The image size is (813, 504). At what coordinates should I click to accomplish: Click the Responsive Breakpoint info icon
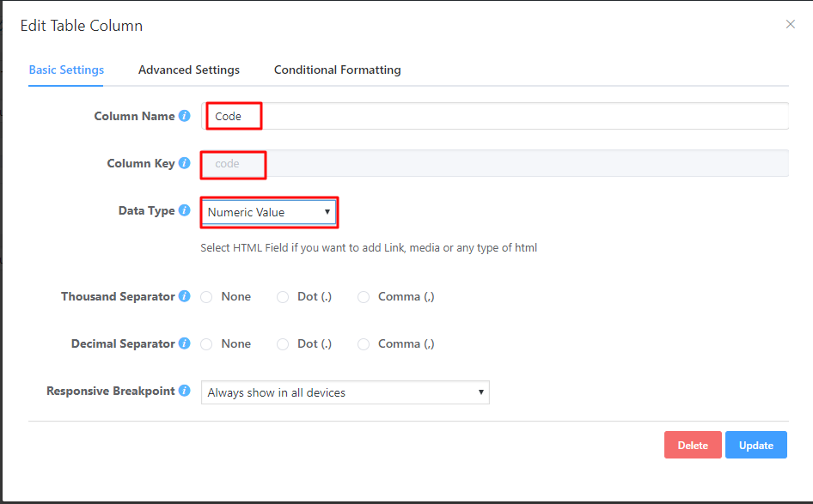tap(184, 391)
